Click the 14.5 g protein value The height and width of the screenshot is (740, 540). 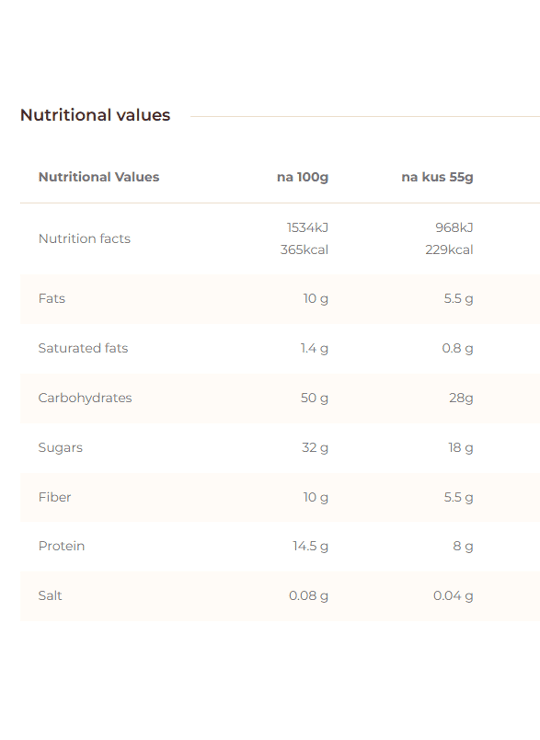(x=310, y=547)
